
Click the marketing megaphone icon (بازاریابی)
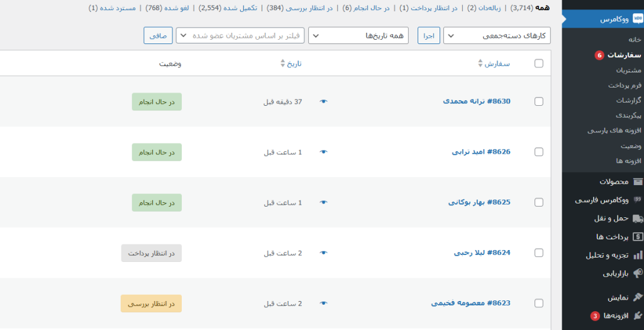637,273
